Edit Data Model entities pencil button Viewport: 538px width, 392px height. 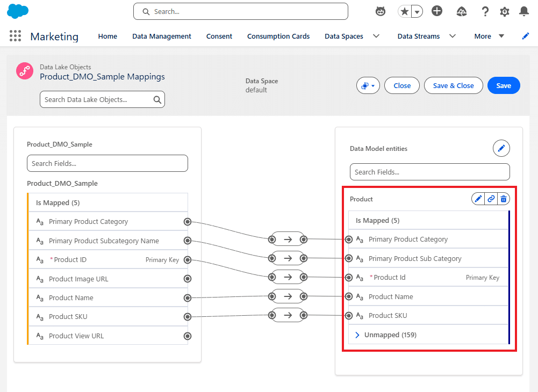click(x=501, y=148)
